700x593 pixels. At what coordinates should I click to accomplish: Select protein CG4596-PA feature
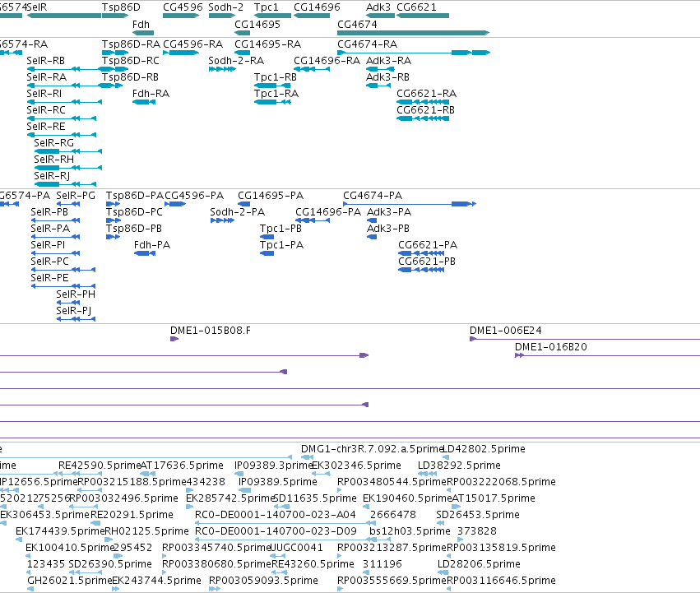tap(175, 204)
